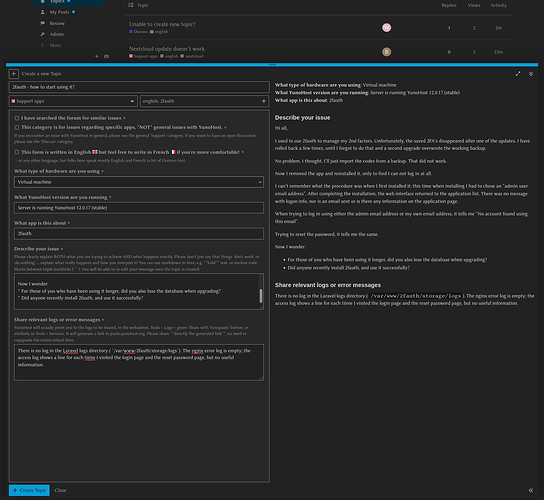Click composer resize grip on blue bar
The width and height of the screenshot is (544, 500).
(x=272, y=65)
